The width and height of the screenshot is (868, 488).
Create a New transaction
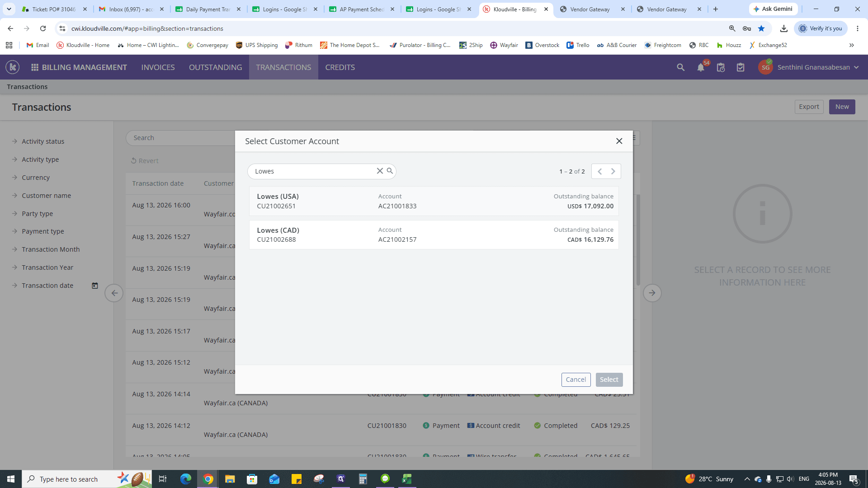(842, 107)
